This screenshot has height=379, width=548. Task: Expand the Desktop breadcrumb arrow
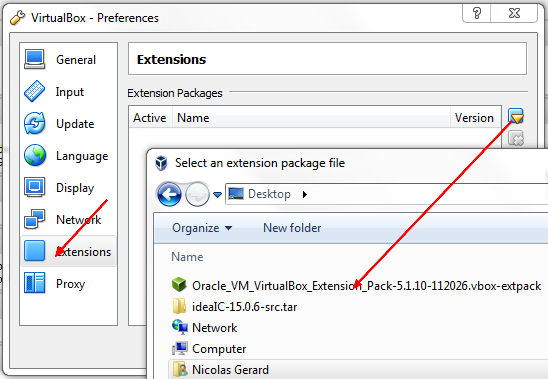pyautogui.click(x=305, y=194)
